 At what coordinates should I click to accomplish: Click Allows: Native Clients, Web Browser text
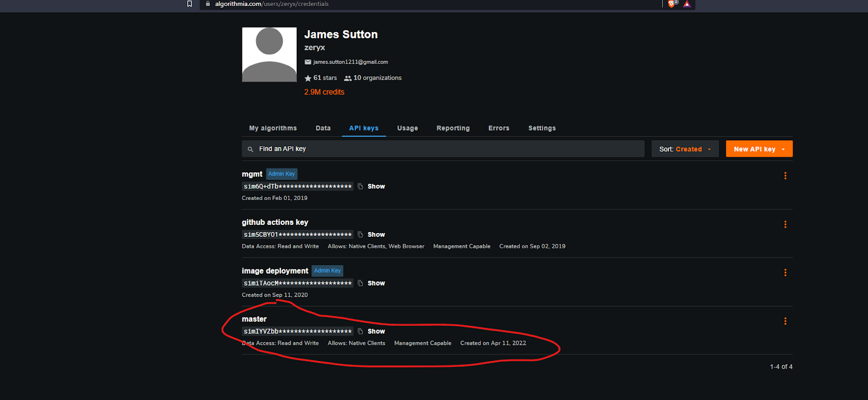[x=376, y=247]
